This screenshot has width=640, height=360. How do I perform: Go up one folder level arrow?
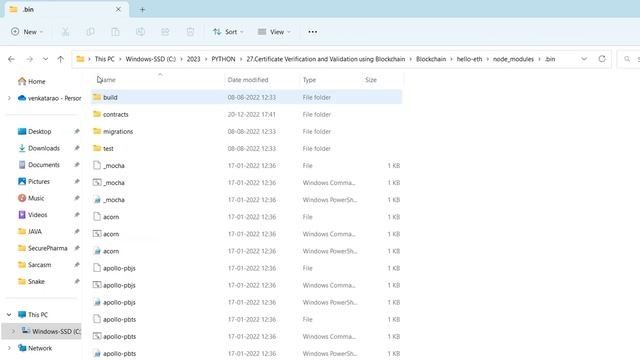tap(60, 59)
